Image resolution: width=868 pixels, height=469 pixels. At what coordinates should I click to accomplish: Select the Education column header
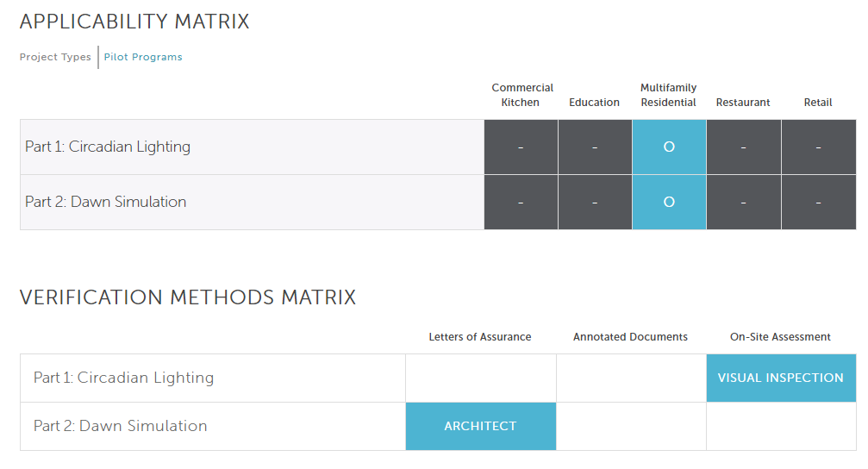coord(594,103)
